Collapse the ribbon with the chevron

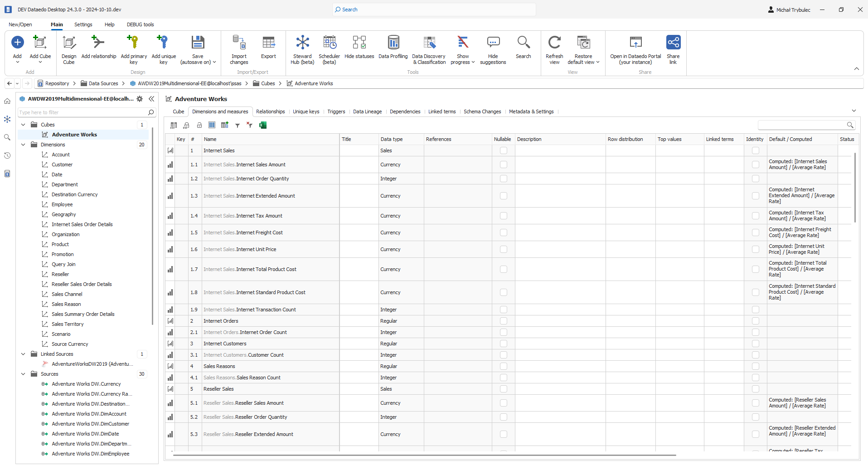point(856,69)
